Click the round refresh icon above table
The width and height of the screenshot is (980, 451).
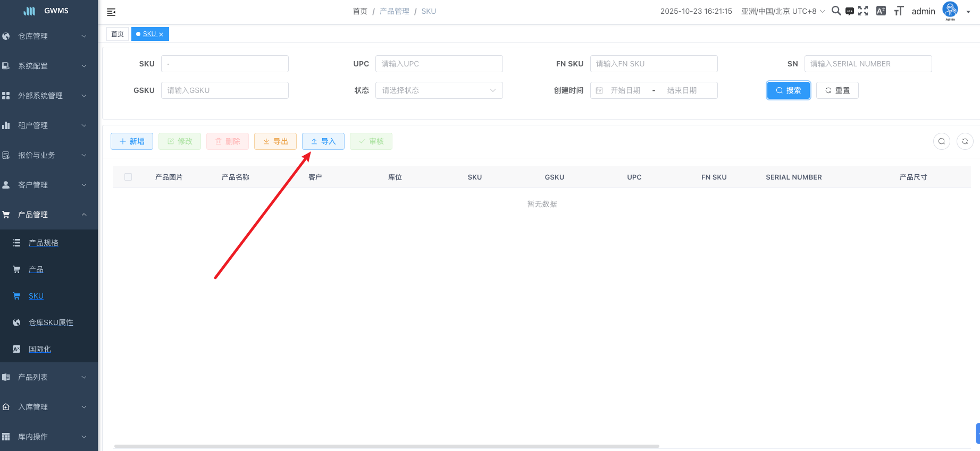(x=965, y=141)
